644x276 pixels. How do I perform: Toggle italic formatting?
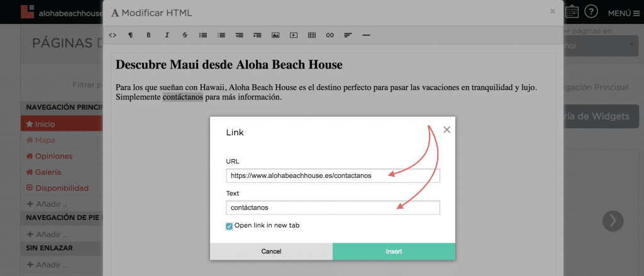click(167, 35)
